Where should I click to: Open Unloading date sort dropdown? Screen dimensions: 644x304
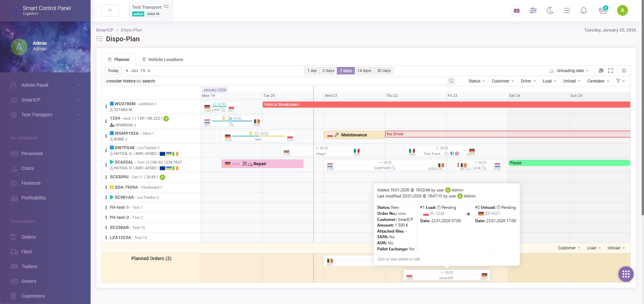pos(569,71)
